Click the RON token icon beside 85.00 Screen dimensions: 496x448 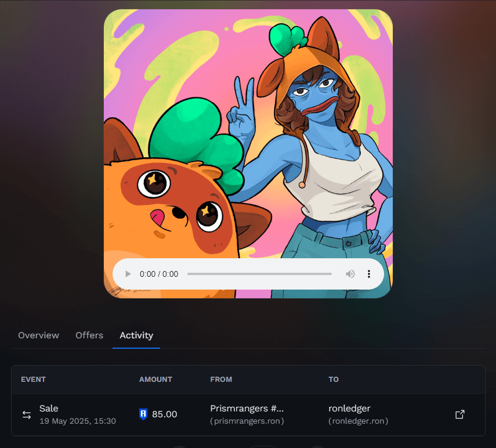(x=143, y=414)
